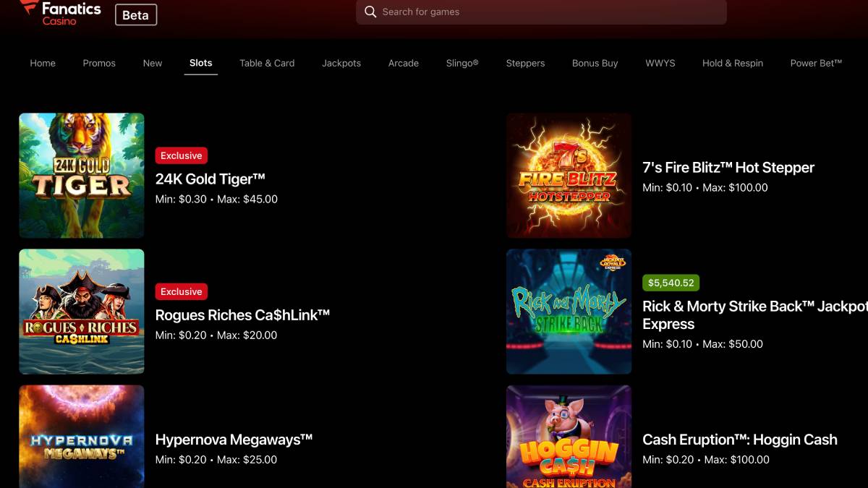Open the Arcade tab
Viewport: 868px width, 488px height.
(x=404, y=63)
